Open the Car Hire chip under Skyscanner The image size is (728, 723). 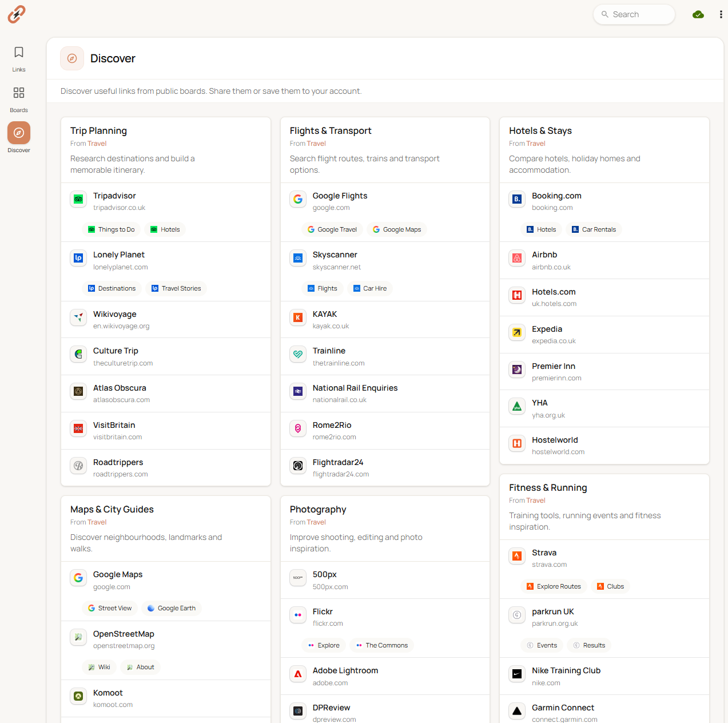coord(370,288)
